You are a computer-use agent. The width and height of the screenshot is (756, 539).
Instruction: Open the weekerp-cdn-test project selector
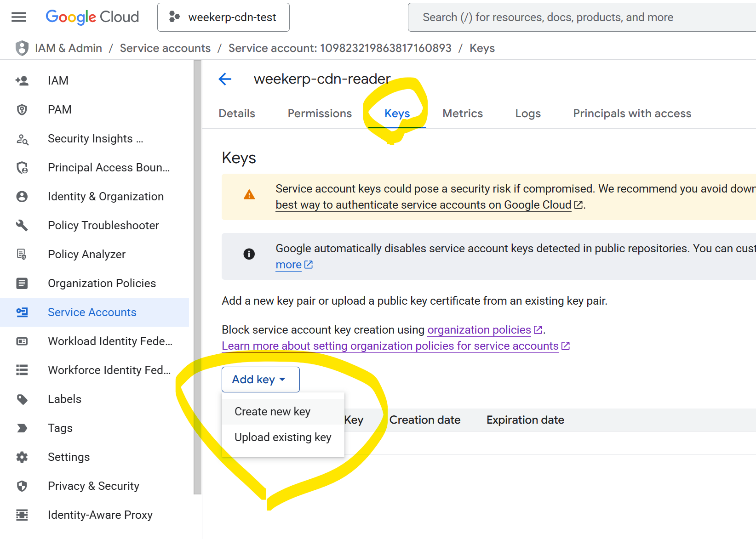pyautogui.click(x=223, y=17)
